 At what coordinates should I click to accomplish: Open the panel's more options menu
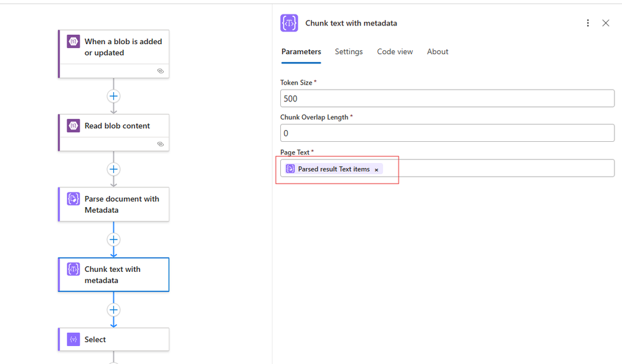[588, 23]
